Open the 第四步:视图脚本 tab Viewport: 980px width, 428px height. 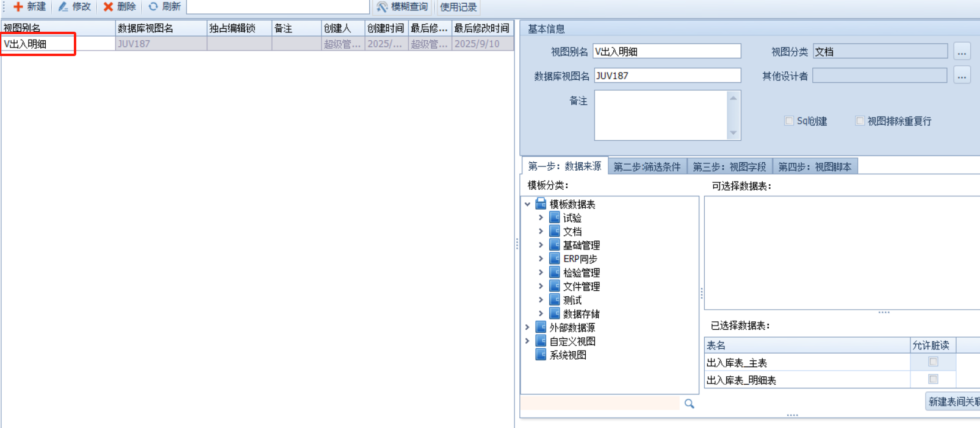point(815,166)
